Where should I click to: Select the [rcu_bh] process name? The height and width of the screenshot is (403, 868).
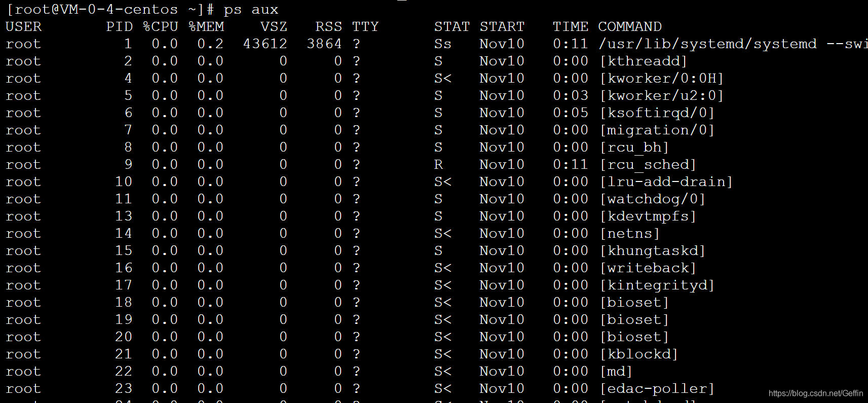click(634, 147)
